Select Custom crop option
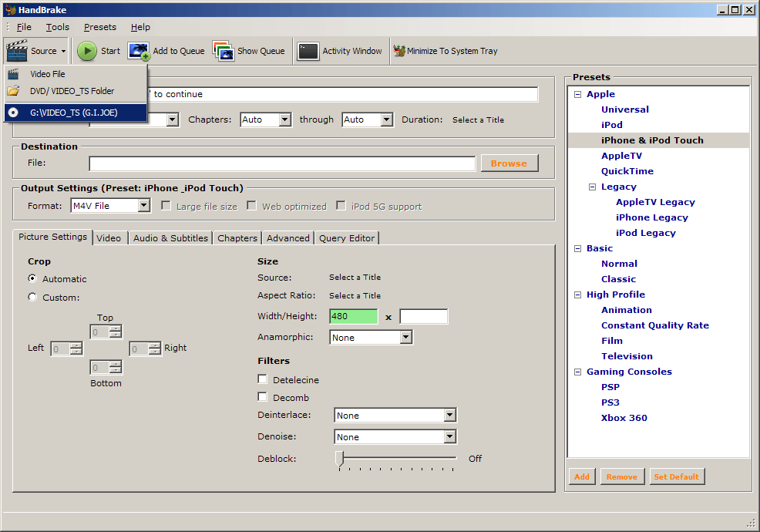 [32, 297]
